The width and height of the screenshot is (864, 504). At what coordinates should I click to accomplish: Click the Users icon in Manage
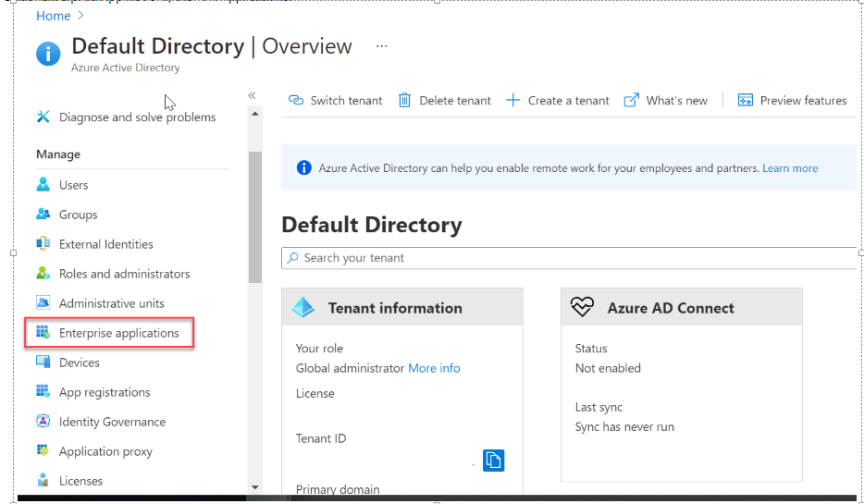pos(43,185)
